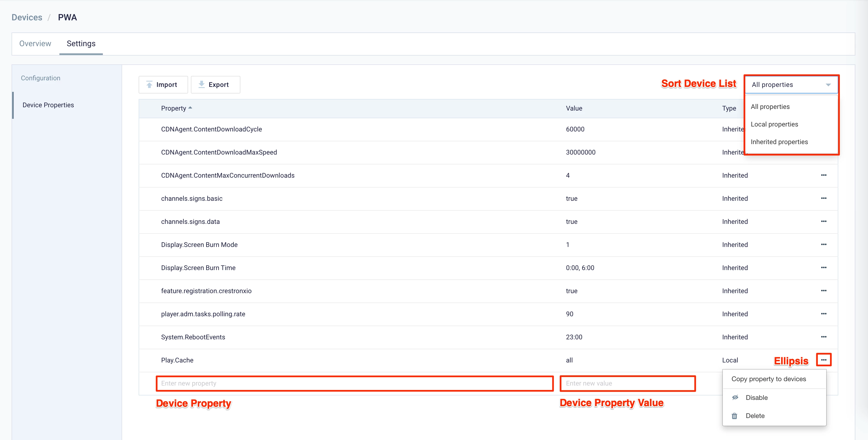Open ellipsis menu for Display.Screen Burn Mode
This screenshot has width=868, height=440.
[x=823, y=244]
